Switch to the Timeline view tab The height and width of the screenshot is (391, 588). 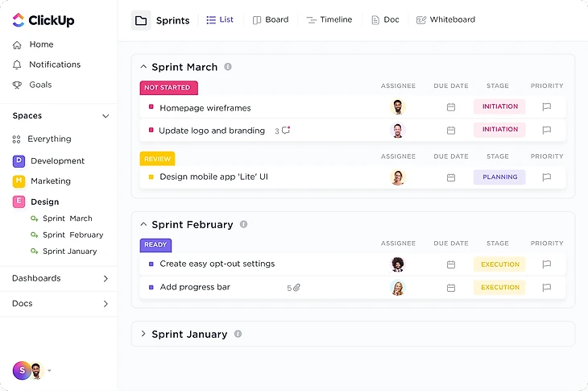[329, 19]
